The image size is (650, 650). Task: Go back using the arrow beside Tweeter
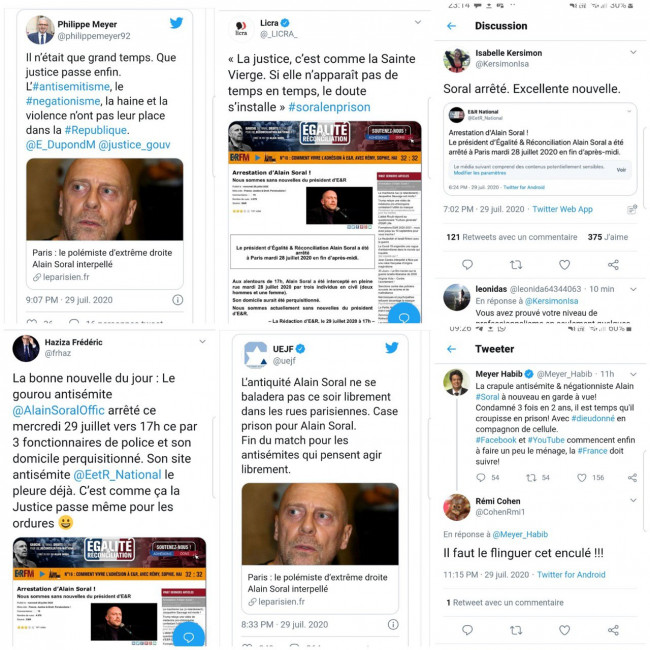pos(451,349)
